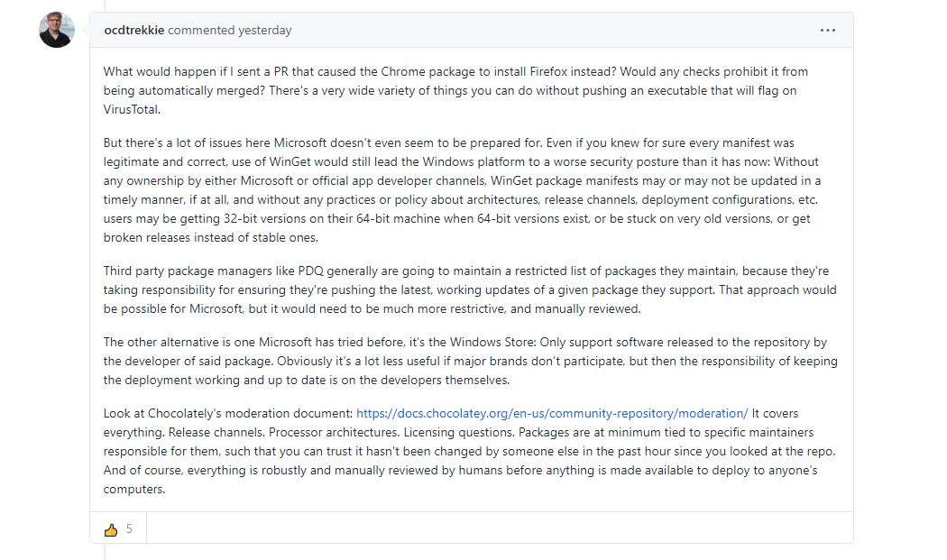Click the ocdtrekkie username link
The width and height of the screenshot is (947, 560).
[134, 30]
